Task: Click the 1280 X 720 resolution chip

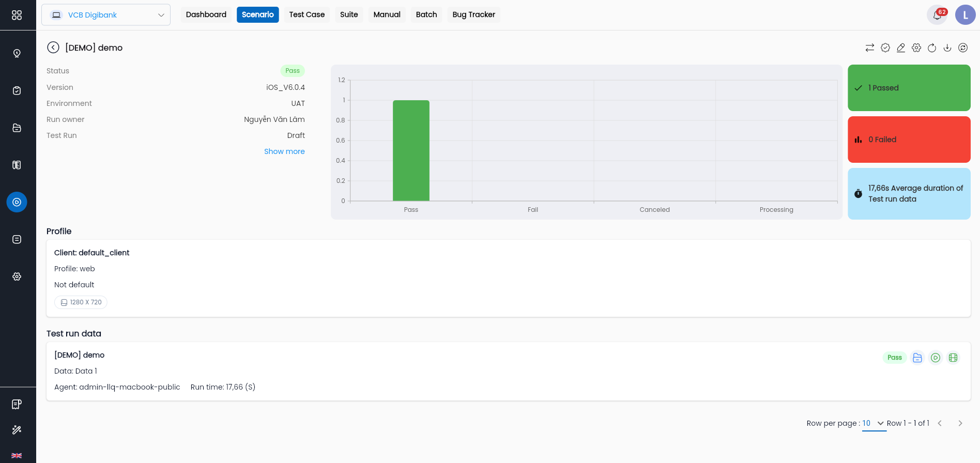Action: 81,302
